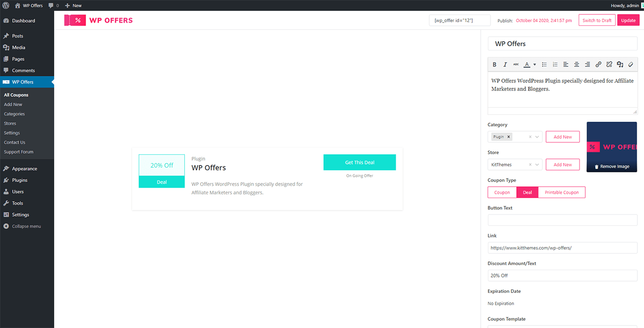This screenshot has width=644, height=328.
Task: Open the text color dropdown arrow
Action: click(534, 64)
